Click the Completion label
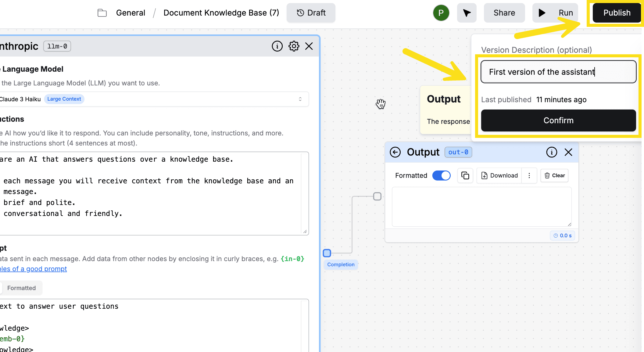Screen dimensions: 644x352 [x=341, y=264]
